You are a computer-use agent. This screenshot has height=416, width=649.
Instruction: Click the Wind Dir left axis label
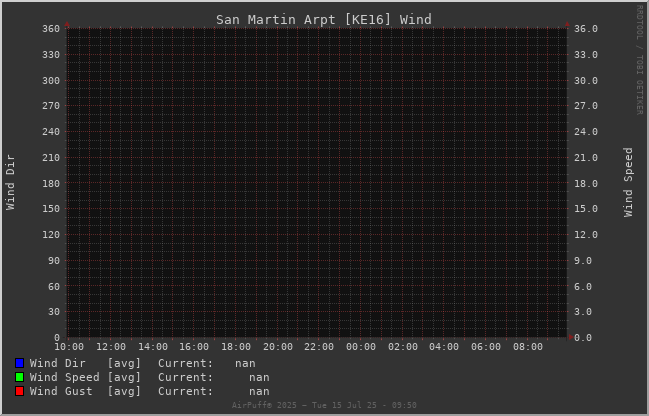(x=10, y=182)
